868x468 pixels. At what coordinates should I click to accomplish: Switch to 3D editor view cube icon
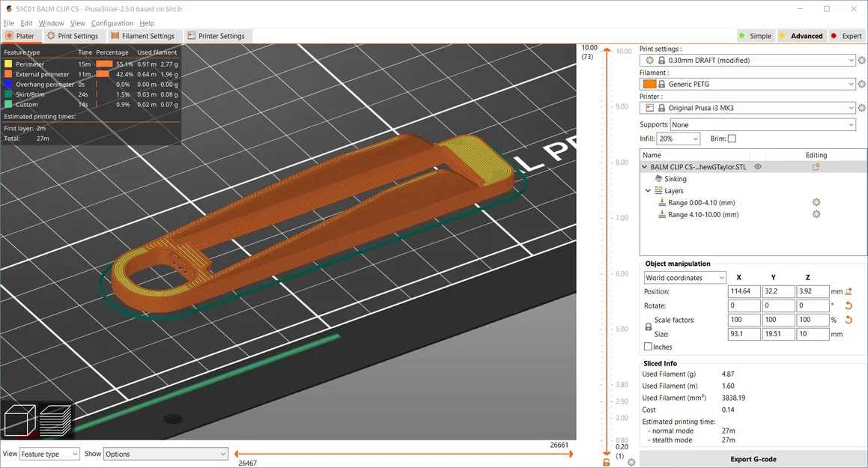20,421
